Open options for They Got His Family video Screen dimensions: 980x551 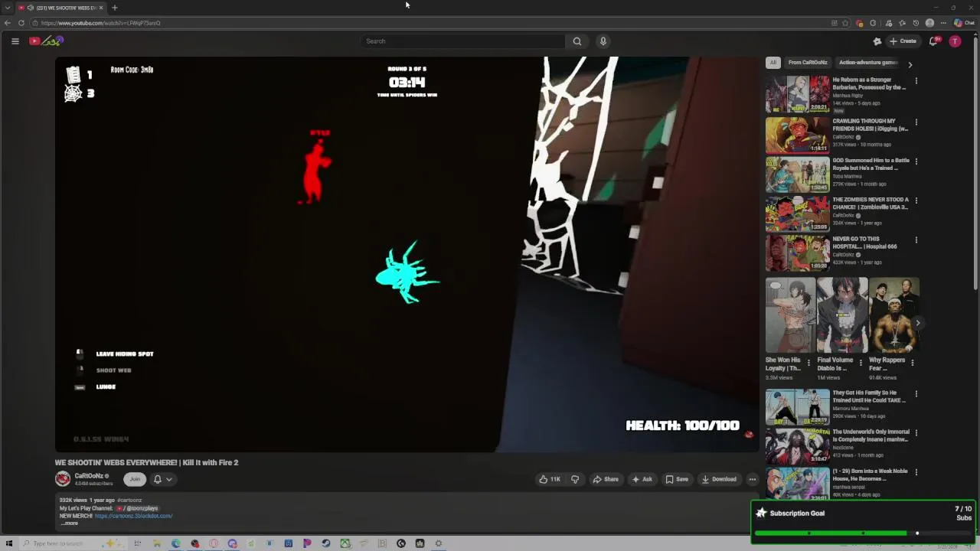click(x=916, y=394)
